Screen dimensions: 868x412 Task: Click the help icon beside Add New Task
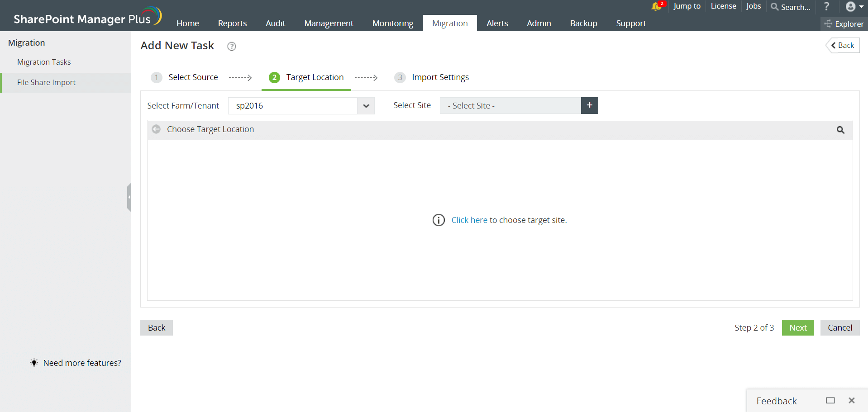[231, 46]
